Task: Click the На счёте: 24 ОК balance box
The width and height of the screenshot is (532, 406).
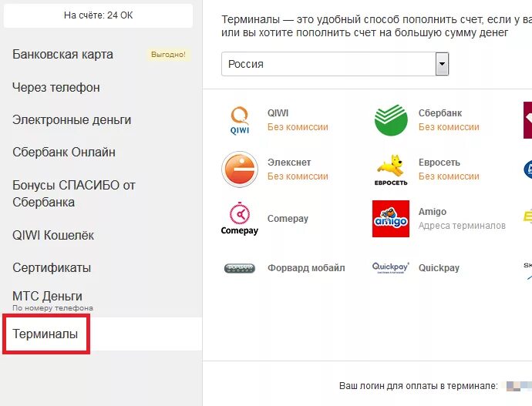Action: pyautogui.click(x=98, y=15)
